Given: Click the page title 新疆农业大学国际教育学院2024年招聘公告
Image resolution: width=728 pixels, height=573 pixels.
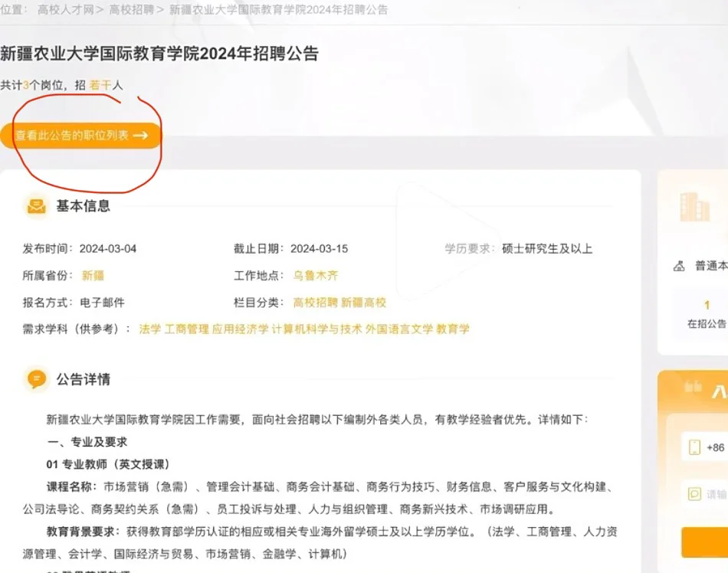Looking at the screenshot, I should tap(159, 54).
